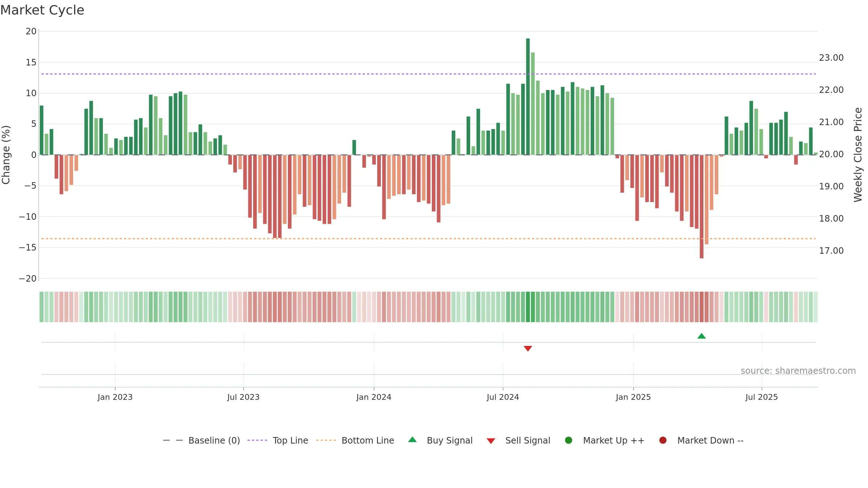The image size is (868, 488).
Task: Click the lowest red bar near -17%
Action: point(702,206)
